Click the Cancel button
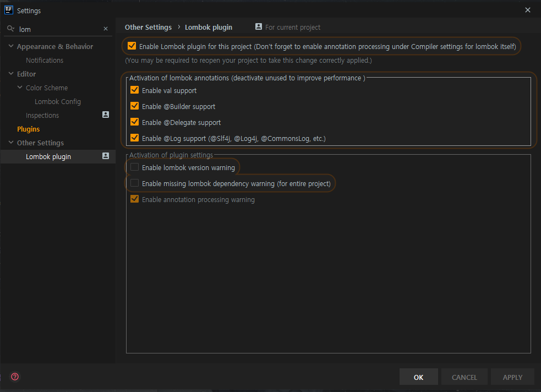 [465, 377]
